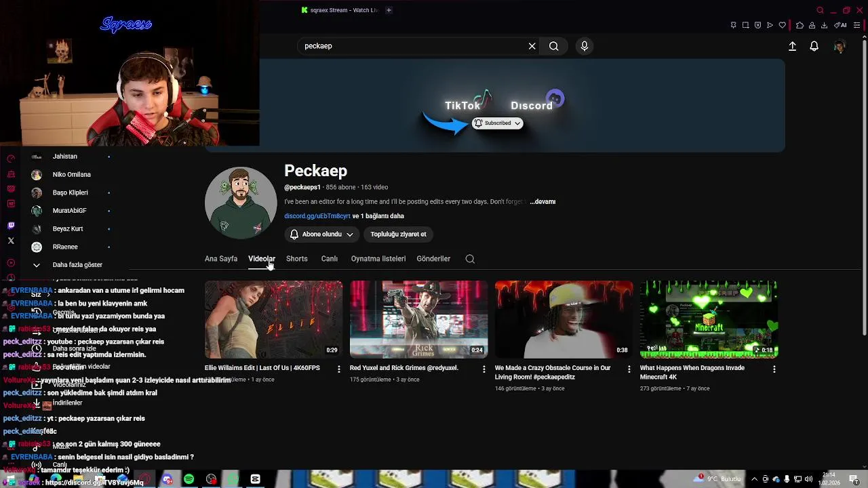
Task: Open options for Crazy Obstacle Course video
Action: pos(629,369)
